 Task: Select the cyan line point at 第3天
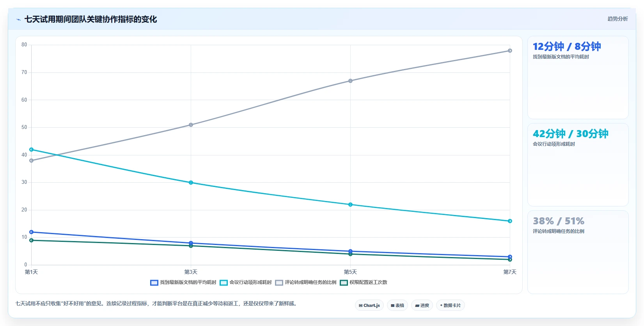tap(191, 183)
